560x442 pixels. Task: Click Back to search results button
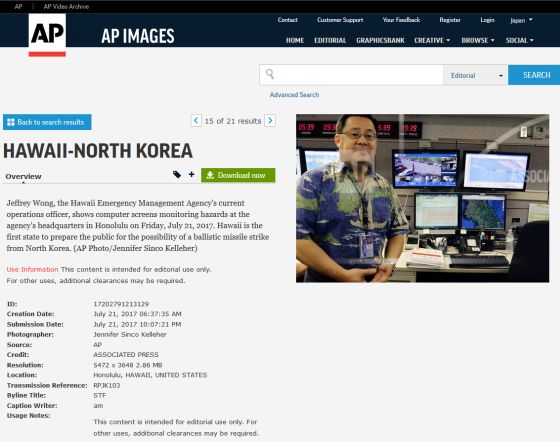tap(47, 122)
